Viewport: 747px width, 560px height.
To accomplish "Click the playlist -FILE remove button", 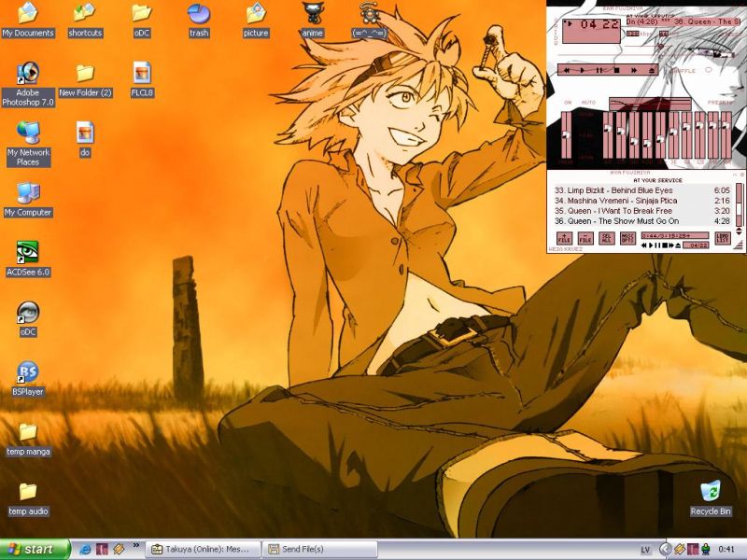I will pyautogui.click(x=585, y=238).
